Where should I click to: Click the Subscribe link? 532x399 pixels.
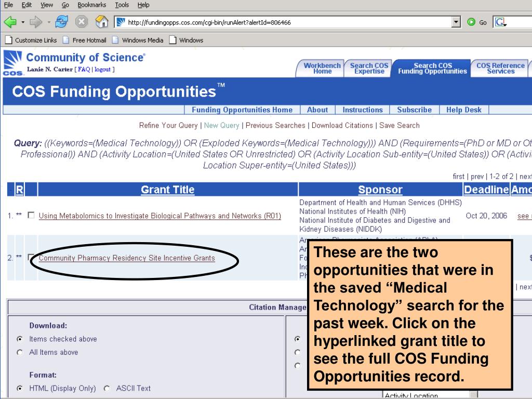pos(414,110)
